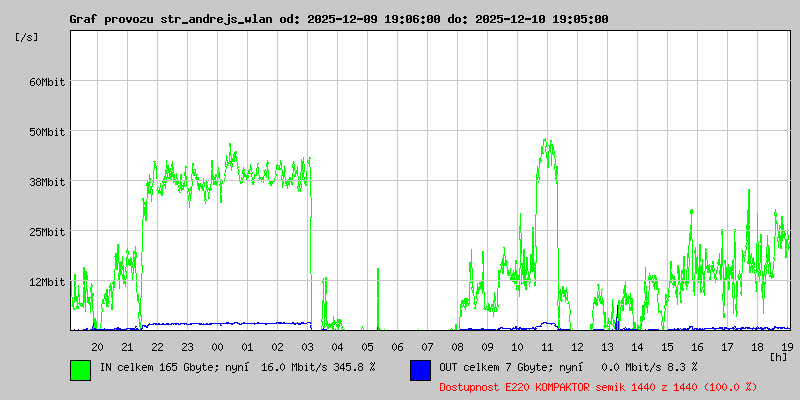Click the '08' hour x-axis label
The width and height of the screenshot is (800, 400).
click(x=458, y=347)
